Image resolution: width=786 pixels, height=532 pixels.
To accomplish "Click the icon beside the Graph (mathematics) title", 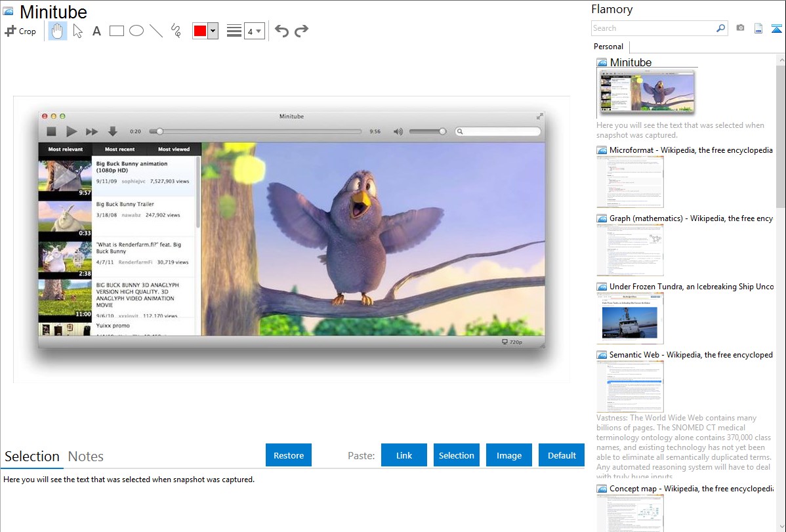I will (x=602, y=218).
